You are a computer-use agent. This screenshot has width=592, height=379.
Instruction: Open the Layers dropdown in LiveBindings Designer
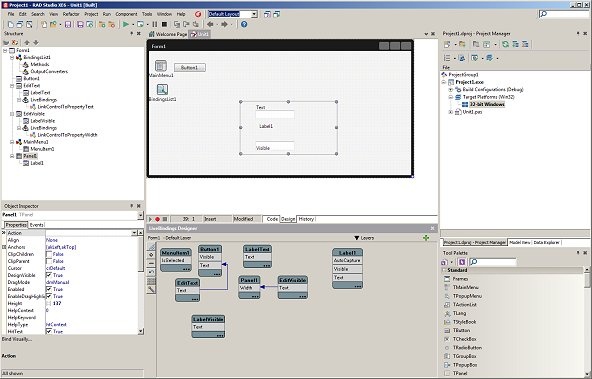click(x=364, y=238)
